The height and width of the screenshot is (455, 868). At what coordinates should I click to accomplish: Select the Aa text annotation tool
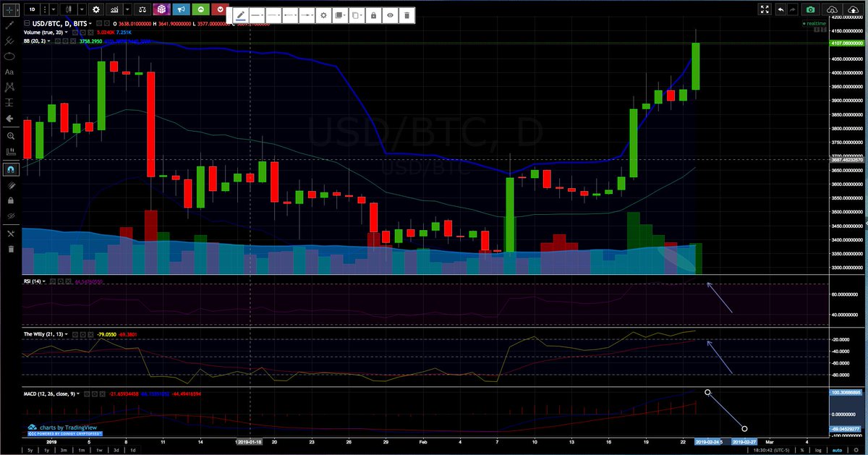[9, 72]
